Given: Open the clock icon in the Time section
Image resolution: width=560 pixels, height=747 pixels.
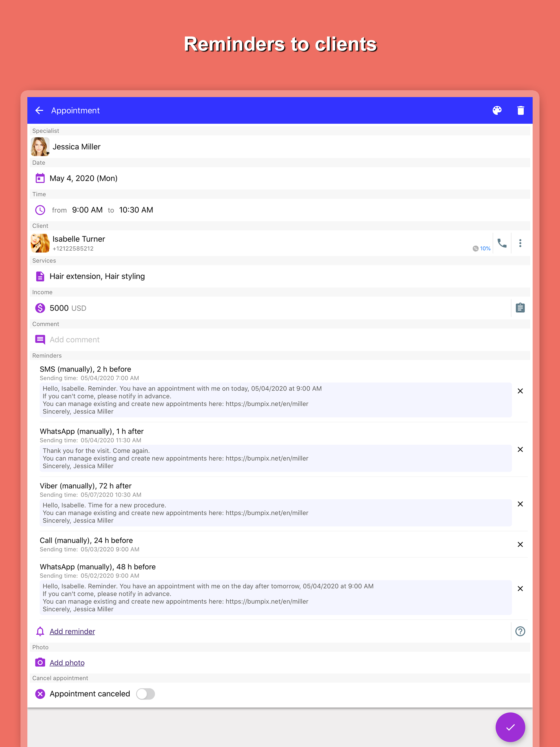Looking at the screenshot, I should click(x=40, y=210).
